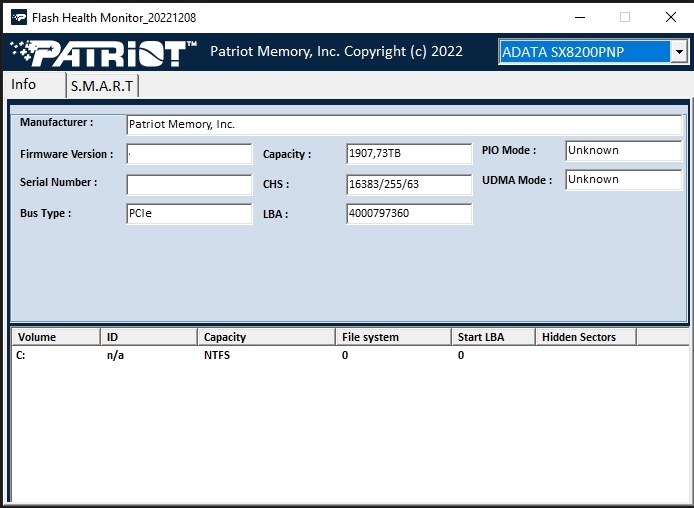Click the Capacity column header in volume list

[x=266, y=337]
